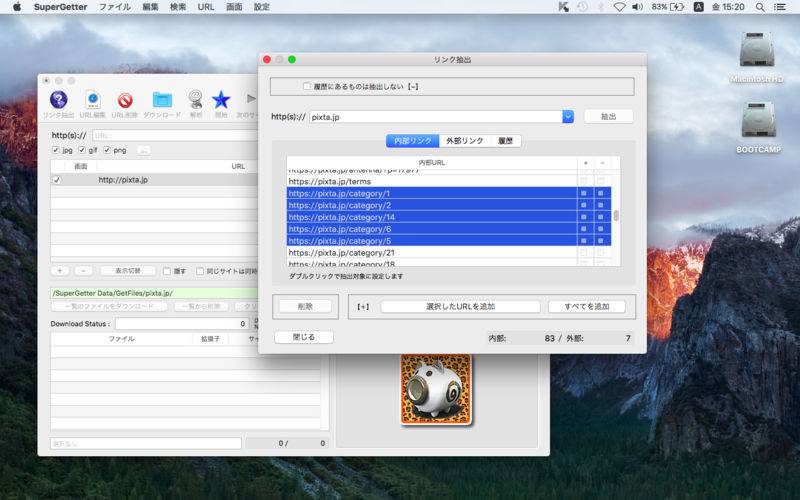Viewport: 800px width, 500px height.
Task: Click the すべてを追加 button
Action: (x=587, y=306)
